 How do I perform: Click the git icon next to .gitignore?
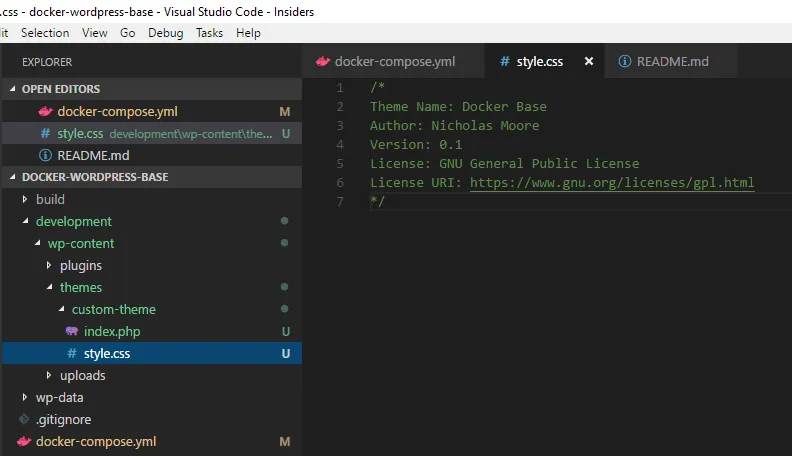click(x=24, y=419)
